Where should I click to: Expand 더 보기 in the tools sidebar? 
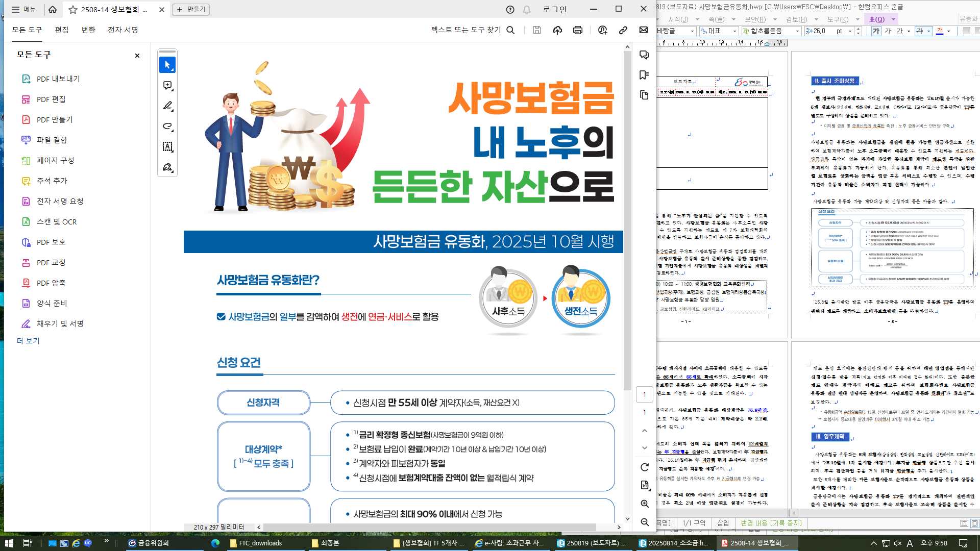point(28,340)
